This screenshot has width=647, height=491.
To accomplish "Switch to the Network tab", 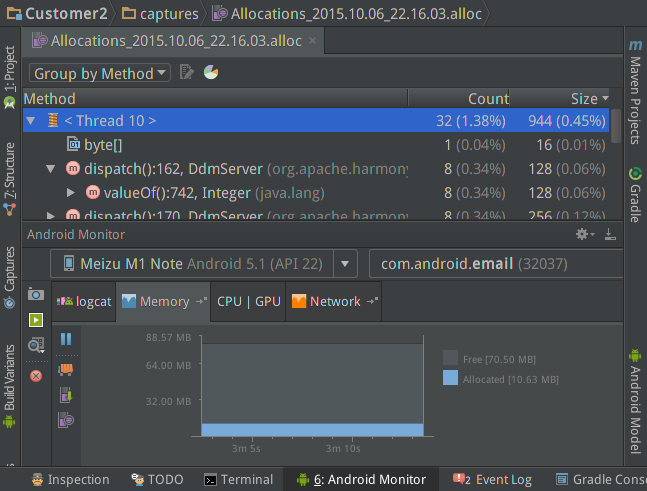I will [334, 302].
